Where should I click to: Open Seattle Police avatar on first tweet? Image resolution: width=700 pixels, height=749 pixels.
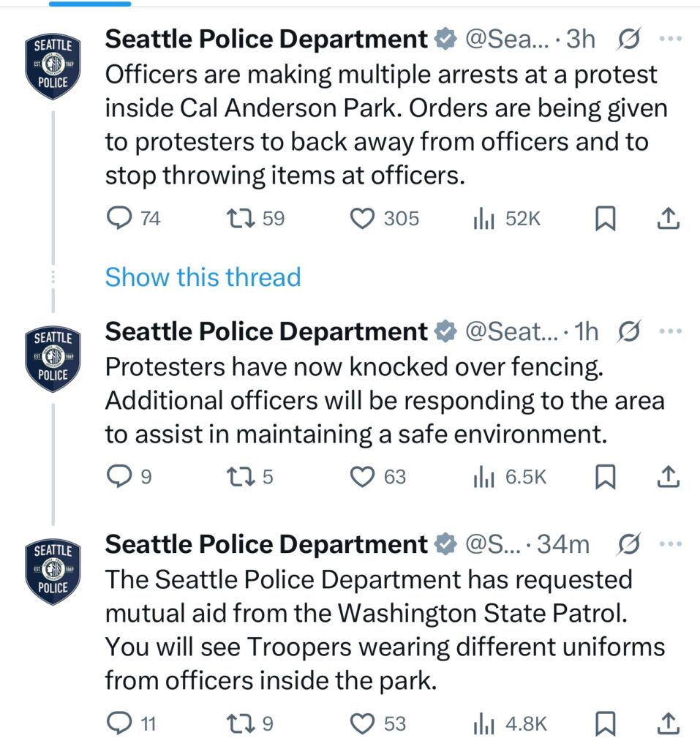[53, 66]
